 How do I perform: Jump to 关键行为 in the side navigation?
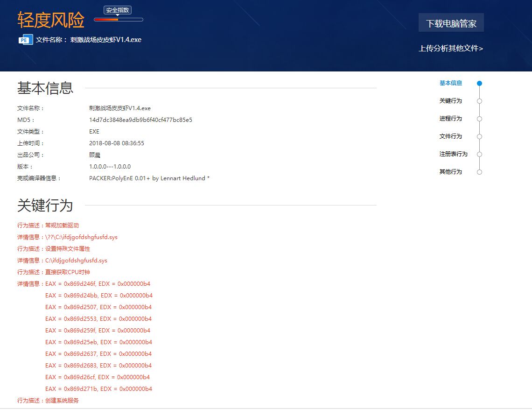coord(450,101)
